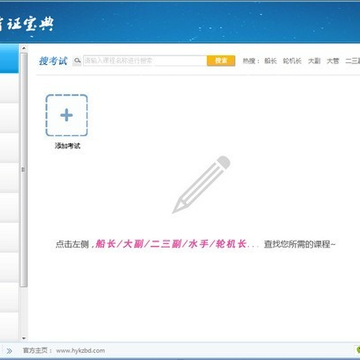The height and width of the screenshot is (360, 360).
Task: Click the orange 搜索 search button
Action: (x=221, y=61)
